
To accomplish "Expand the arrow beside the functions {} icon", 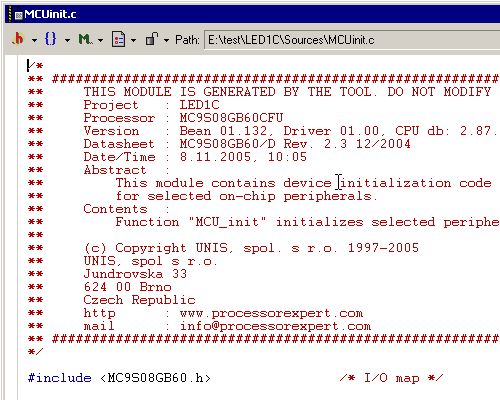I will pos(67,40).
